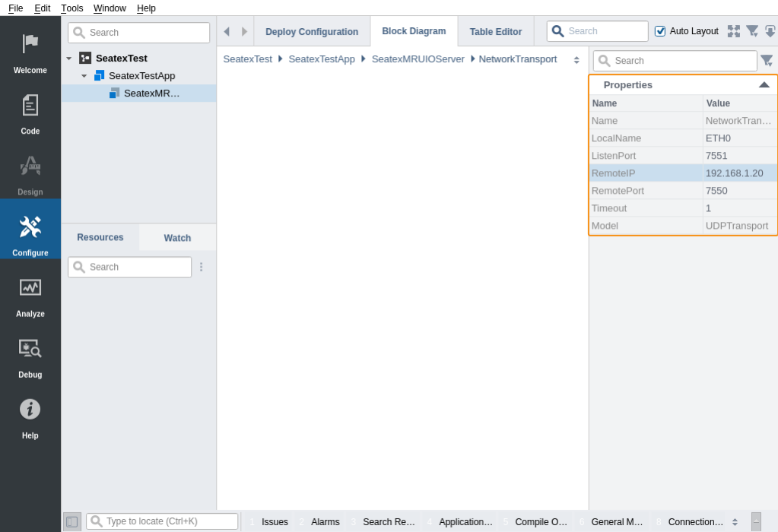This screenshot has width=778, height=532.
Task: Click the fit-to-view icon beside Auto Layout
Action: click(x=733, y=31)
